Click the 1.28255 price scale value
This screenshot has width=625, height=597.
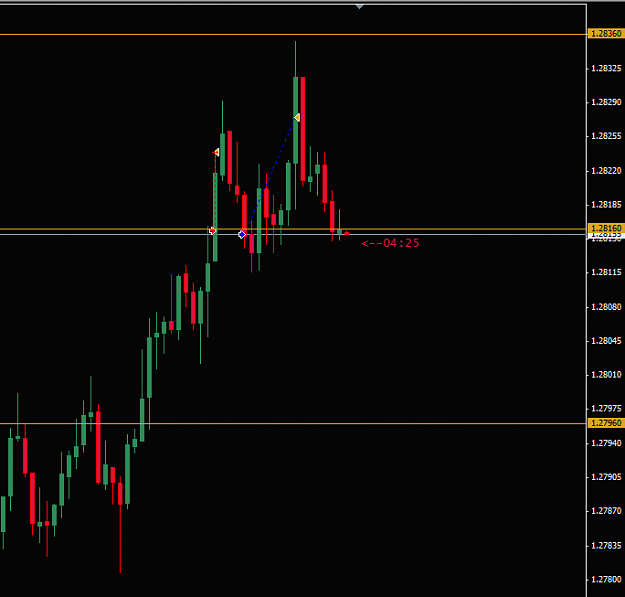[606, 136]
